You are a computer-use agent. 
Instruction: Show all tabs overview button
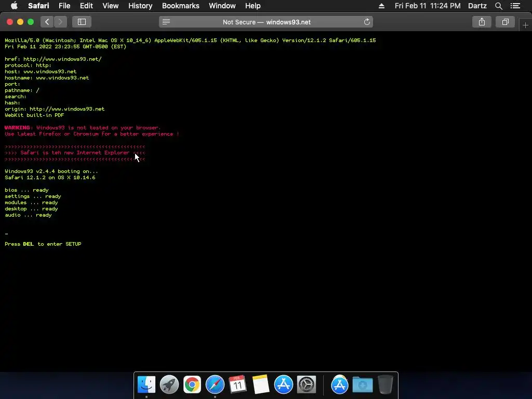pyautogui.click(x=505, y=22)
